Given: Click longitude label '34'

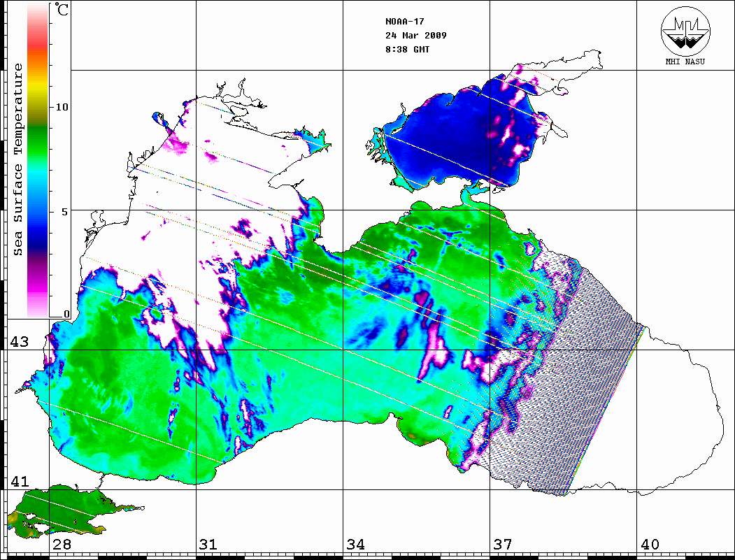Looking at the screenshot, I should (356, 545).
